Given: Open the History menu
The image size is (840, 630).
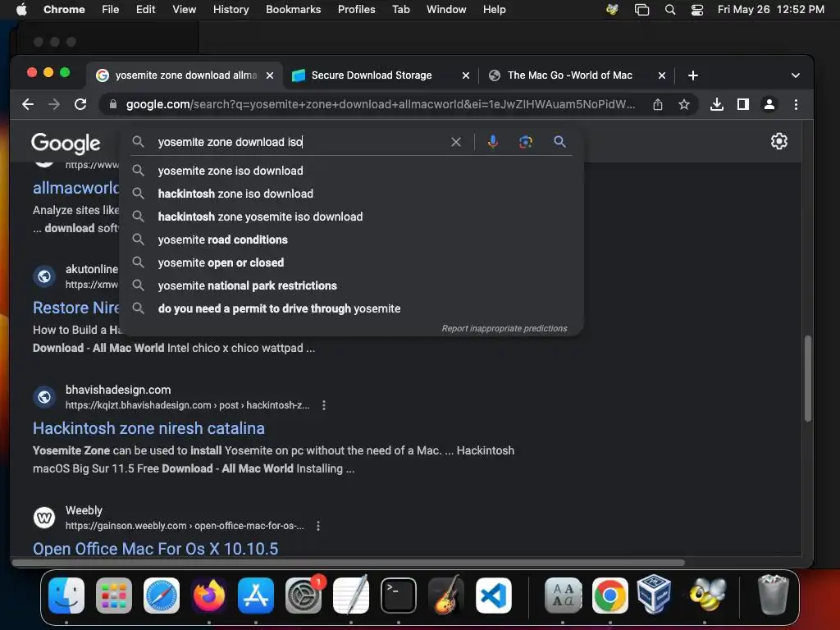Looking at the screenshot, I should click(231, 10).
